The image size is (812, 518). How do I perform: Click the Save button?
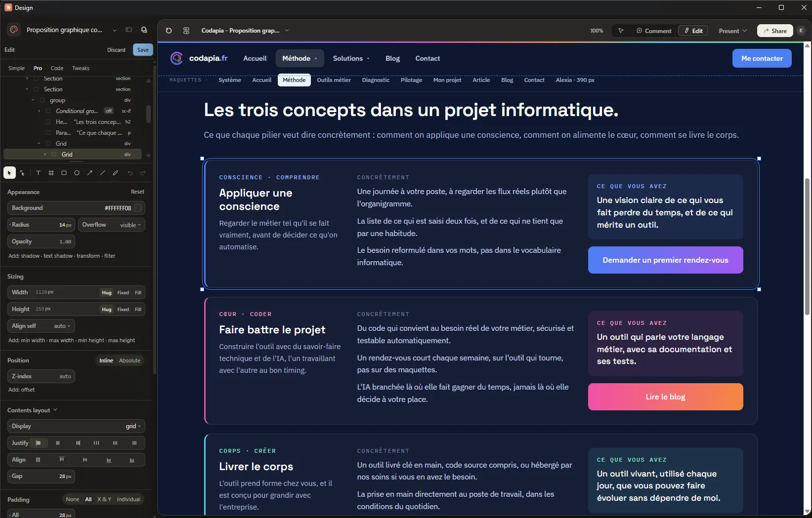(143, 50)
